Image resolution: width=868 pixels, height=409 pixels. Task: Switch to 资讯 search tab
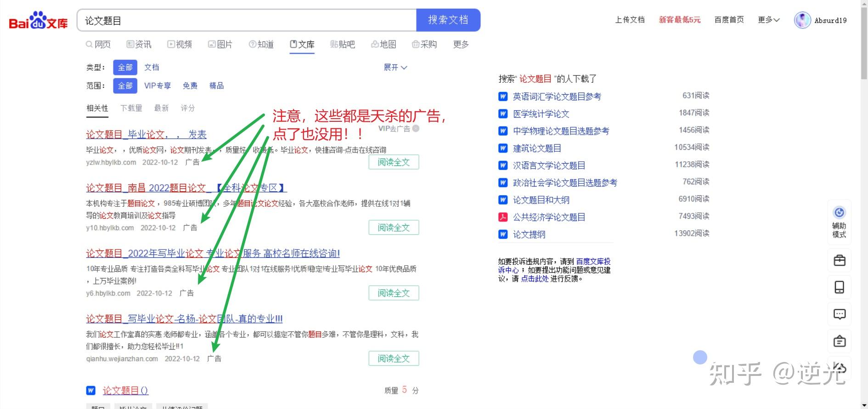139,44
